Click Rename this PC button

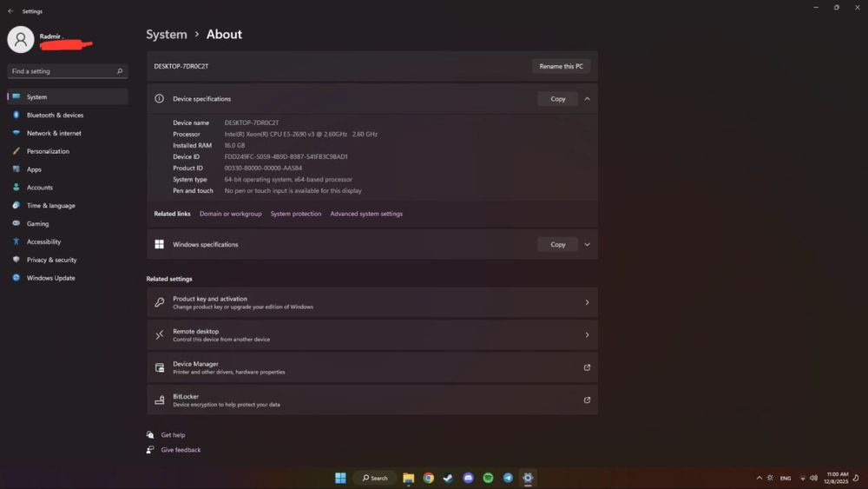coord(561,66)
